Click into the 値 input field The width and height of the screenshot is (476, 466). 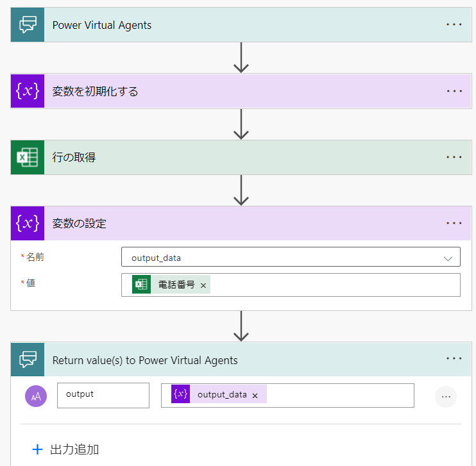click(291, 285)
